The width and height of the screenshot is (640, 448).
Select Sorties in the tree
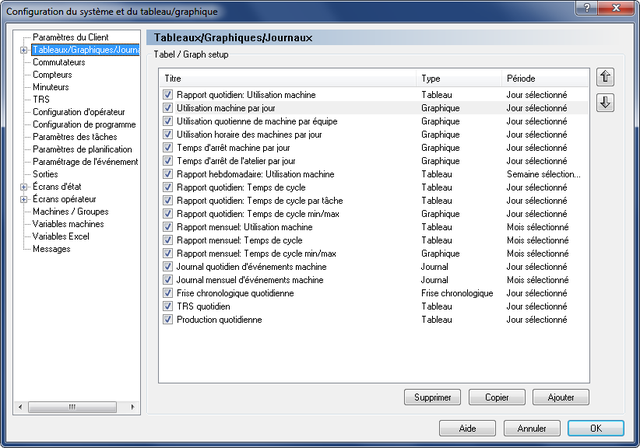pos(45,174)
